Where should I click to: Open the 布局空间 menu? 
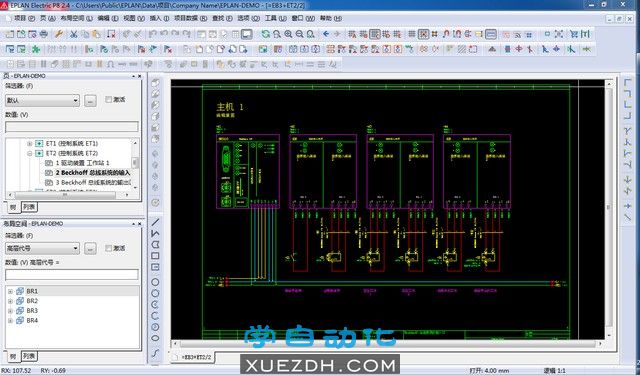[x=76, y=18]
